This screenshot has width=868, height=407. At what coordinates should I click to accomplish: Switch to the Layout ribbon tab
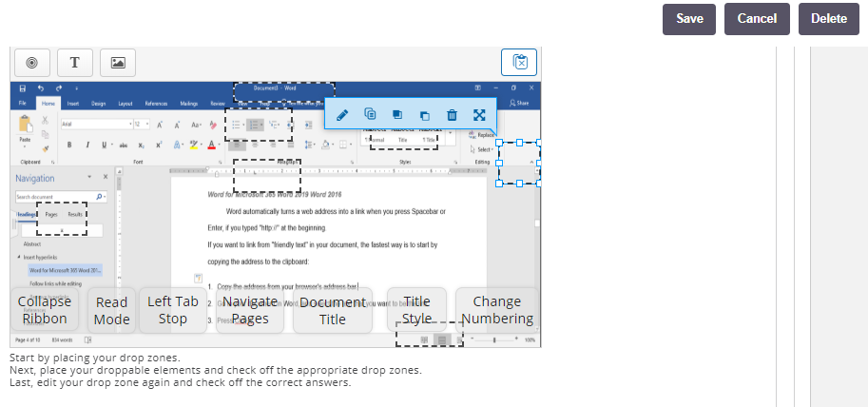tap(125, 103)
